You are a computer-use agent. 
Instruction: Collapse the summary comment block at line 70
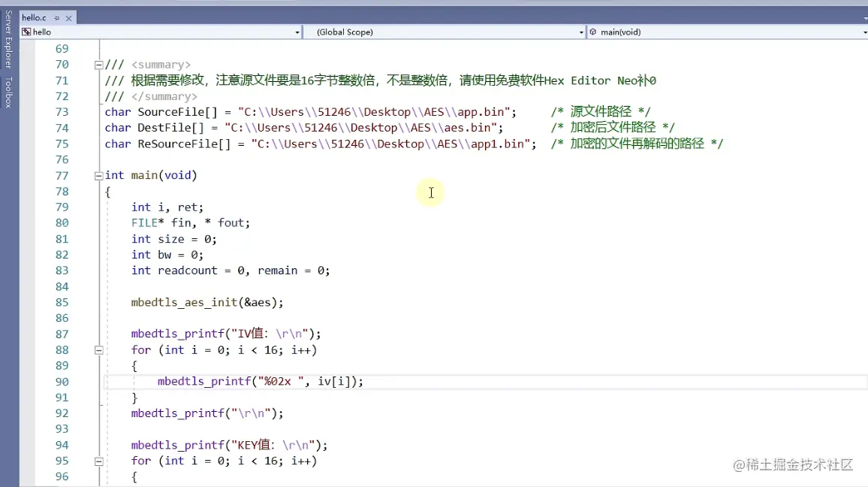(x=98, y=65)
